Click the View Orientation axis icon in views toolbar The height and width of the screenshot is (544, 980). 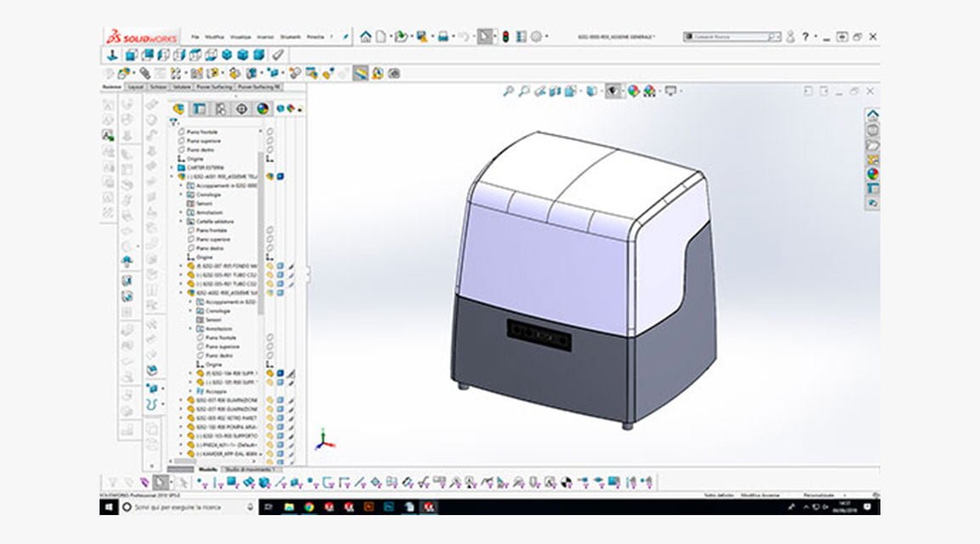pos(112,55)
